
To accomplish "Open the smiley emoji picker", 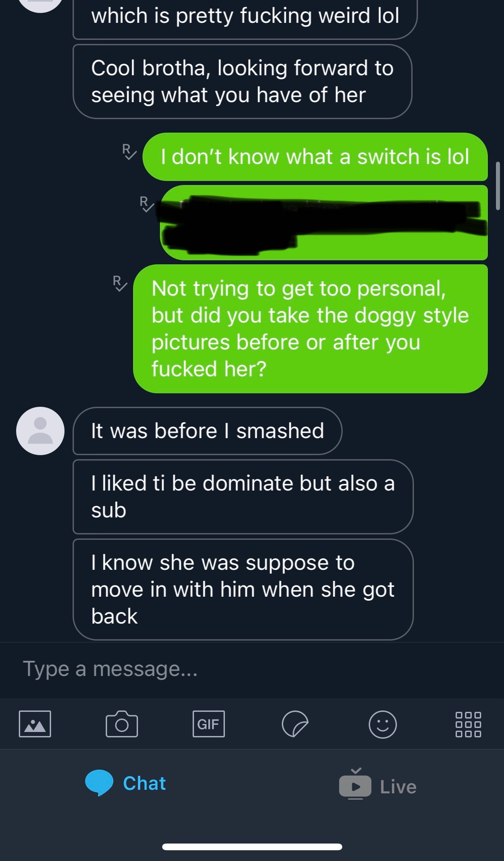I will point(382,724).
